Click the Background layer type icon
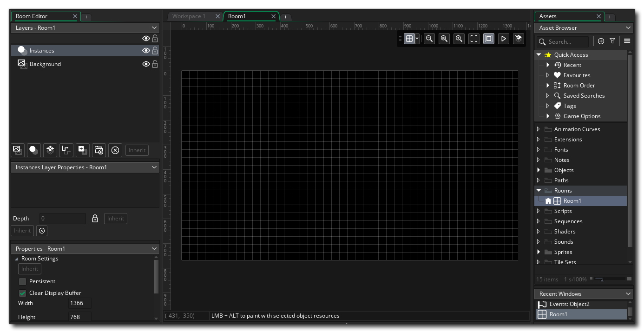 click(x=22, y=64)
